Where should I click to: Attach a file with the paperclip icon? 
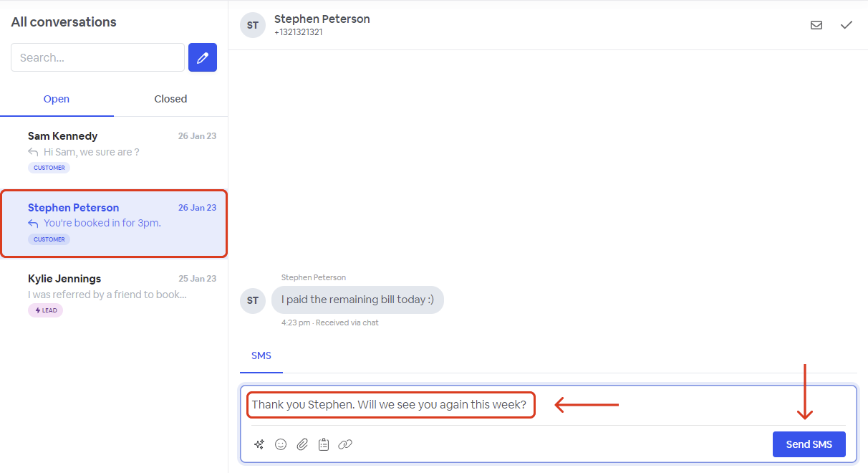pos(302,444)
